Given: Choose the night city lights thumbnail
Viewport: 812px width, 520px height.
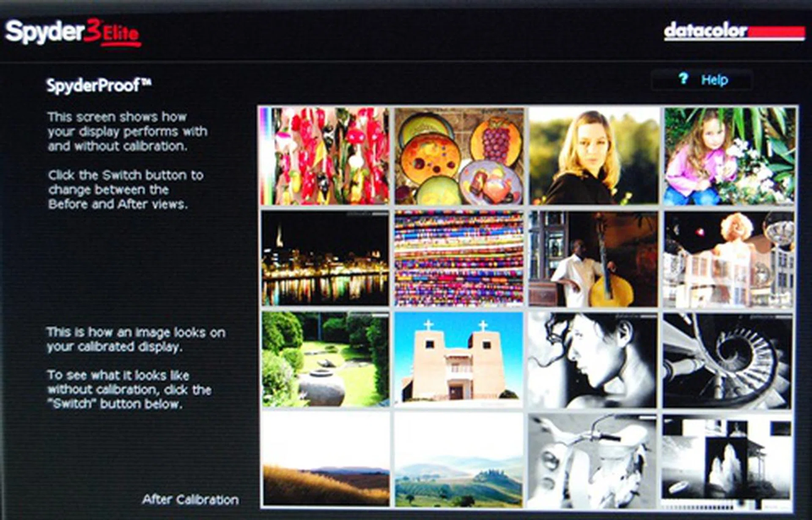Looking at the screenshot, I should [x=325, y=259].
